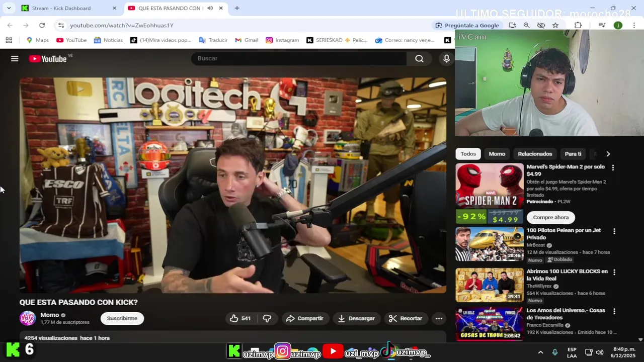The image size is (644, 362).
Task: Click the crossed-eye icon in address bar
Action: click(541, 25)
